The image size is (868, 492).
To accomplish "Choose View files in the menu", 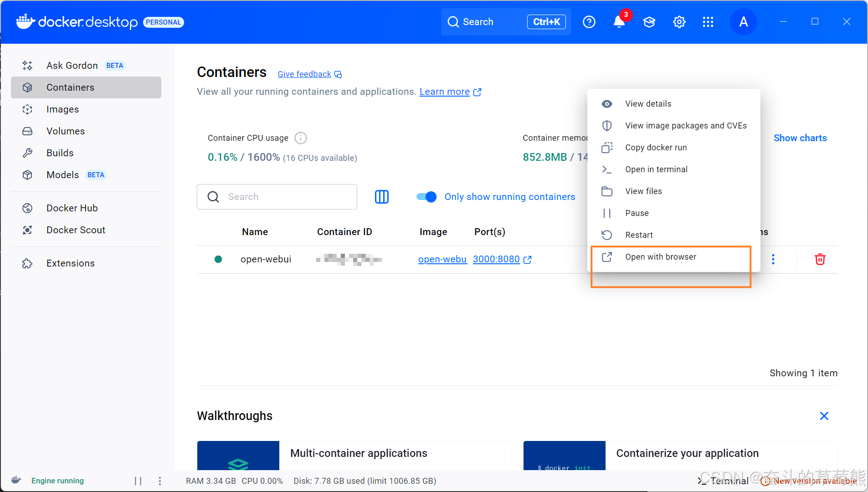I will (x=674, y=191).
